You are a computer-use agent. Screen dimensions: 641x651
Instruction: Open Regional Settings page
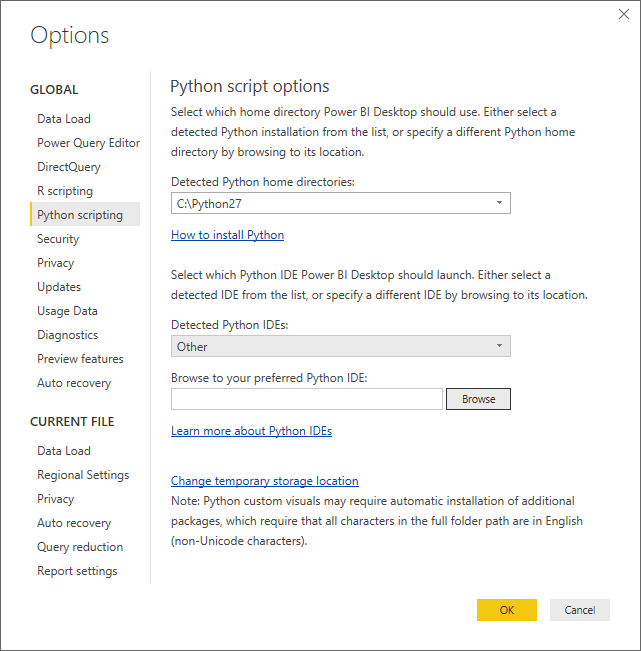83,475
